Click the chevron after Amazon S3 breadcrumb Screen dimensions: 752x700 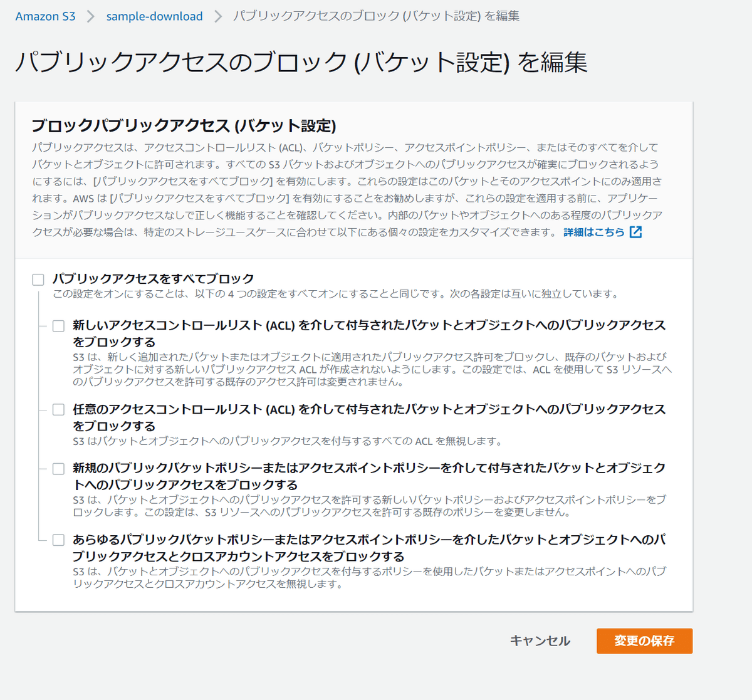[91, 16]
